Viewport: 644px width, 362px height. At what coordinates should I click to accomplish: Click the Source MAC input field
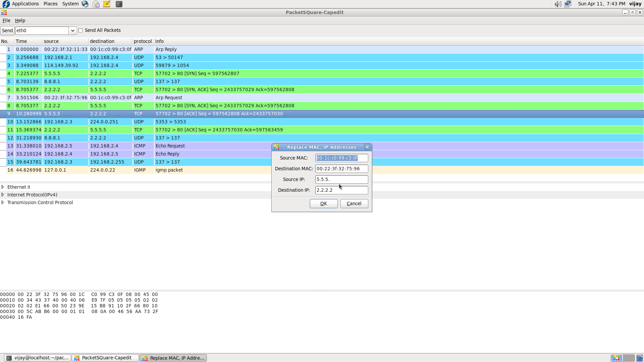[341, 158]
